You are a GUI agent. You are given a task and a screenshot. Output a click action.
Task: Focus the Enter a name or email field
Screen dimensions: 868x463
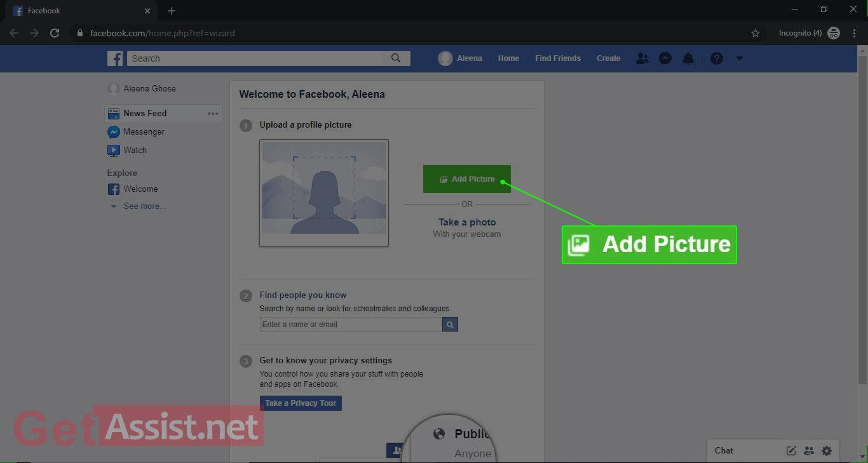[x=351, y=325]
